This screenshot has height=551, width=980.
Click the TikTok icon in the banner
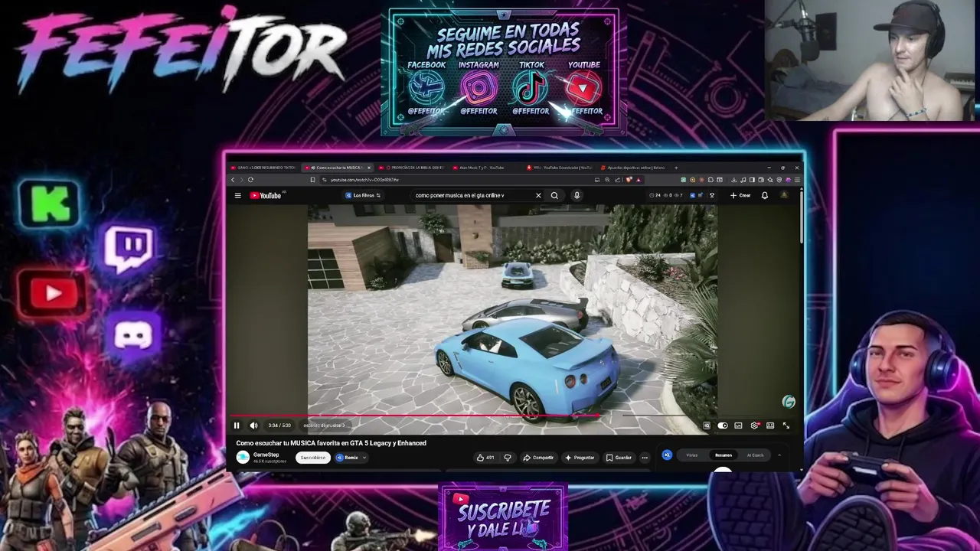click(531, 89)
